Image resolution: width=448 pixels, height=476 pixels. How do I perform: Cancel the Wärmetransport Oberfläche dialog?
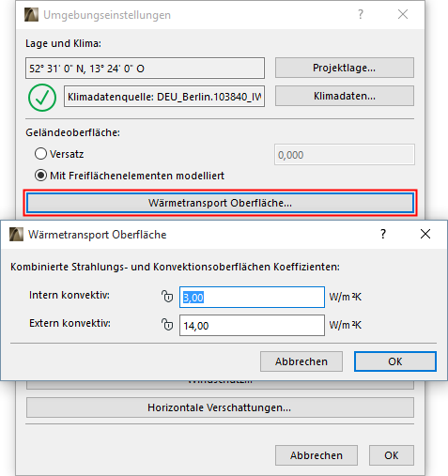click(x=301, y=361)
